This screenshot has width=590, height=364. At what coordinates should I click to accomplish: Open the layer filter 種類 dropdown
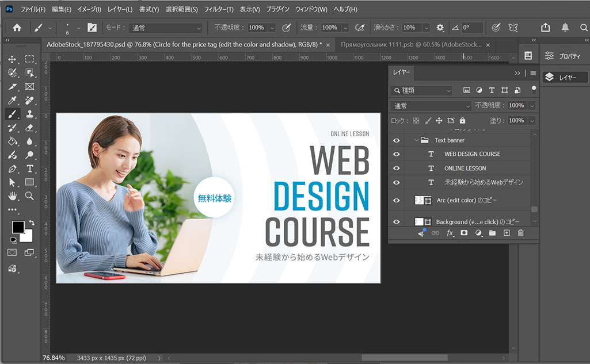tap(421, 91)
